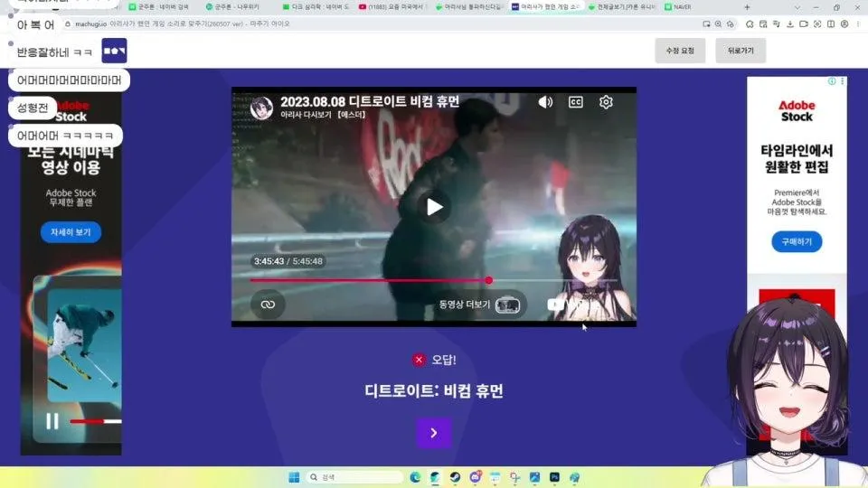Click the chat bubble 반응잘하네 ㅋㅋ
The height and width of the screenshot is (488, 868).
point(55,52)
